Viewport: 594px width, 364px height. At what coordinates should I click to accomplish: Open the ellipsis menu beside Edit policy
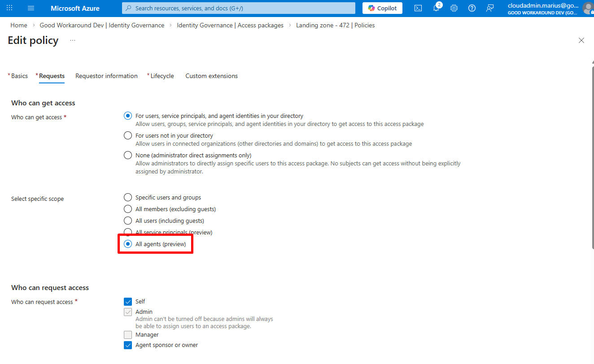point(73,40)
